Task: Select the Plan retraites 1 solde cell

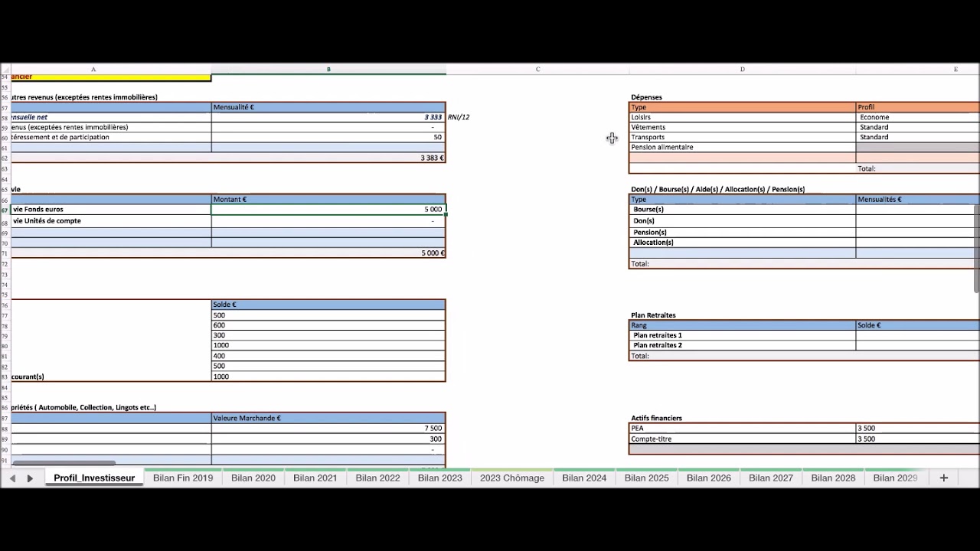Action: 916,335
